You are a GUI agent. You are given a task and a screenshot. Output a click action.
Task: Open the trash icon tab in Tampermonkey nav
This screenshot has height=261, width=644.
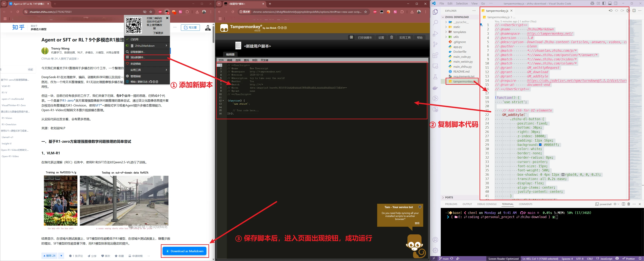pos(391,37)
